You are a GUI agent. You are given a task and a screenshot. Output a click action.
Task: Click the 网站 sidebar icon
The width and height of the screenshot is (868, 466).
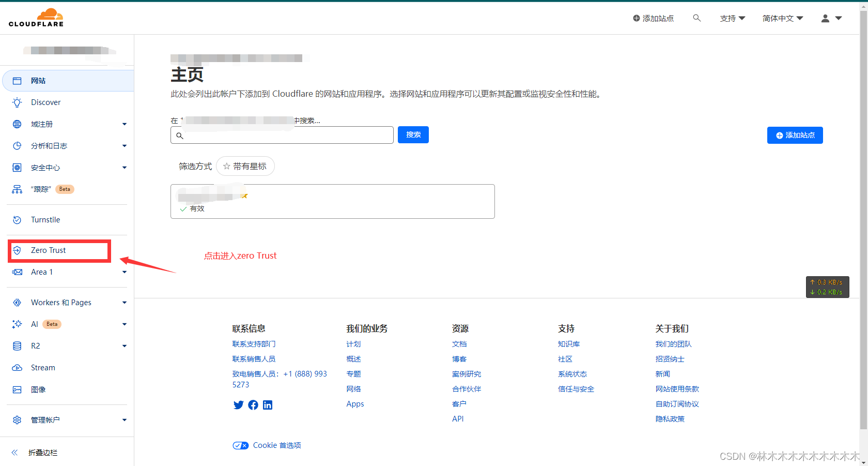click(x=17, y=81)
